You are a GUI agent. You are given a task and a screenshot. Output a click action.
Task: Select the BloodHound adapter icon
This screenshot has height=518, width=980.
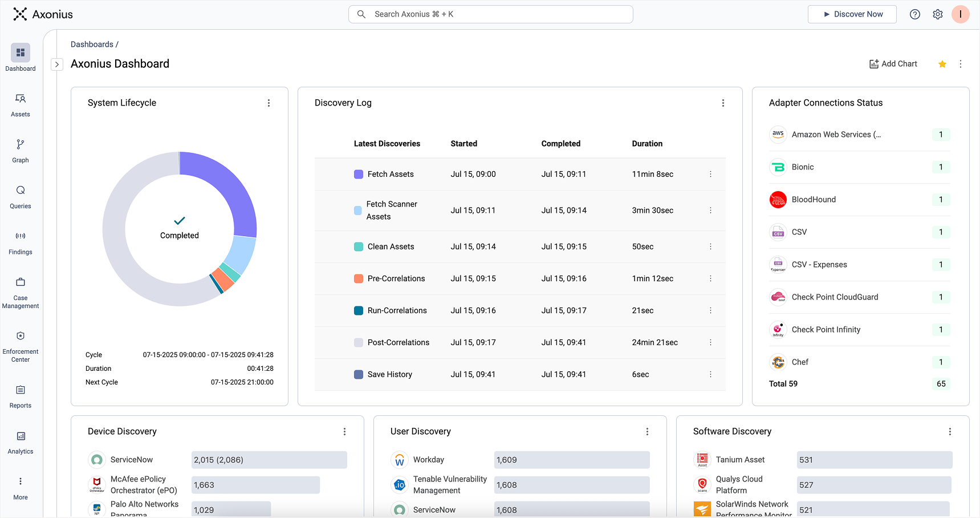point(778,200)
